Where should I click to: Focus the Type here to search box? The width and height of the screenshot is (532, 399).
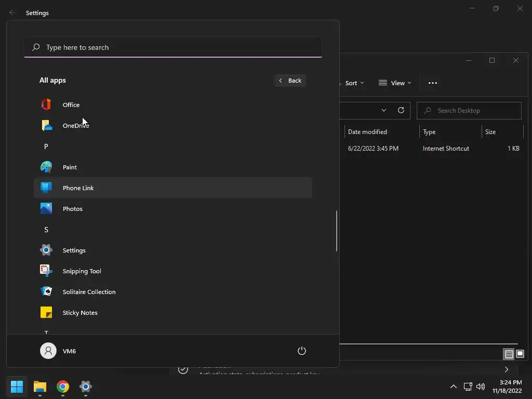pyautogui.click(x=173, y=47)
